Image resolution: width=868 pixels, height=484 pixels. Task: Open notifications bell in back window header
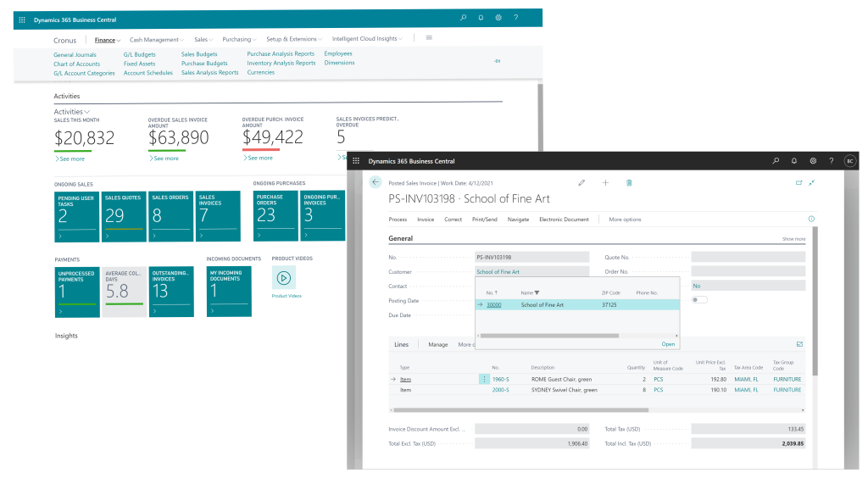(481, 18)
